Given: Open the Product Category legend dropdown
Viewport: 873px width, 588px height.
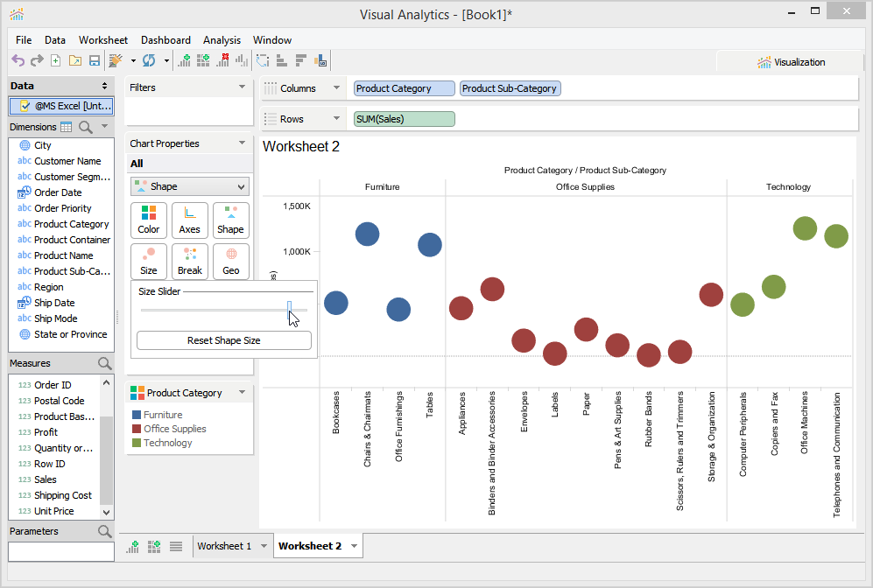Looking at the screenshot, I should pyautogui.click(x=242, y=393).
